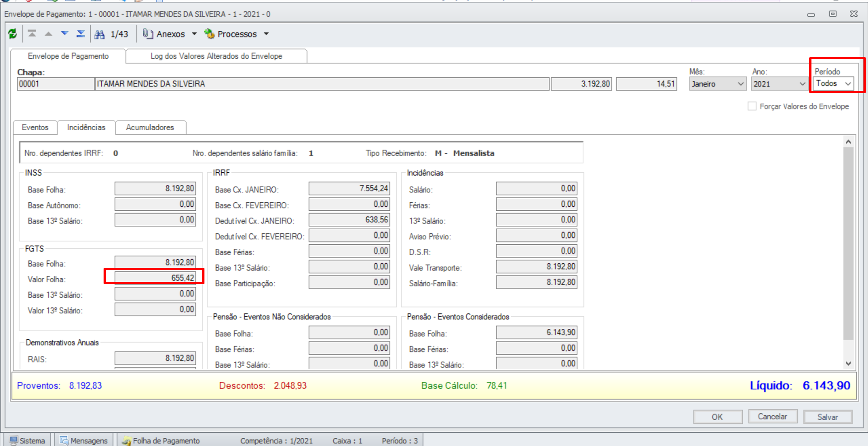868x446 pixels.
Task: Click the scrollbar up arrow
Action: (x=848, y=142)
